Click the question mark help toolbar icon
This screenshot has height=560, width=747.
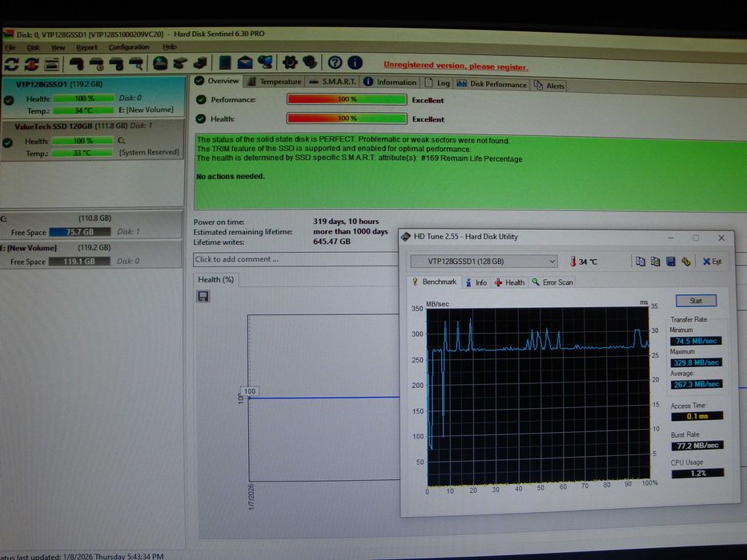335,62
